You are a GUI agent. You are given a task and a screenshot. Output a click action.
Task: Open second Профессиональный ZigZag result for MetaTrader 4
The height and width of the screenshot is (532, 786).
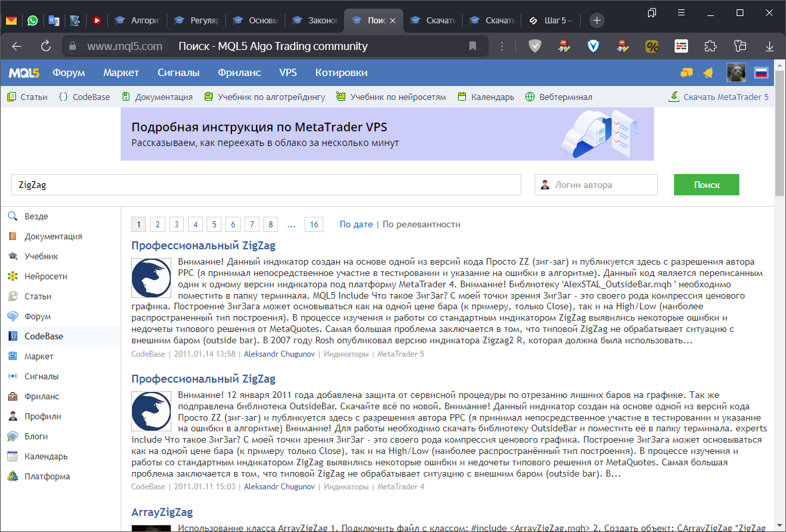coord(203,379)
